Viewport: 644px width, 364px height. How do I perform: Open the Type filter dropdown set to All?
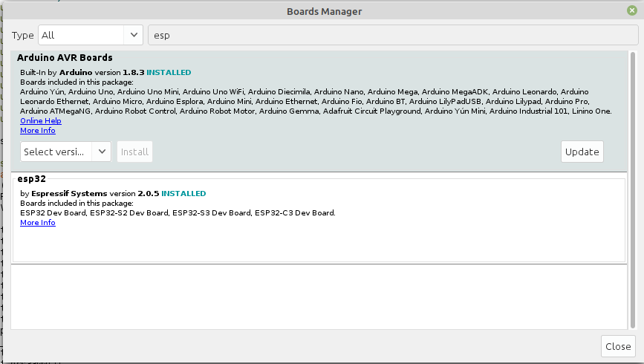pyautogui.click(x=91, y=36)
